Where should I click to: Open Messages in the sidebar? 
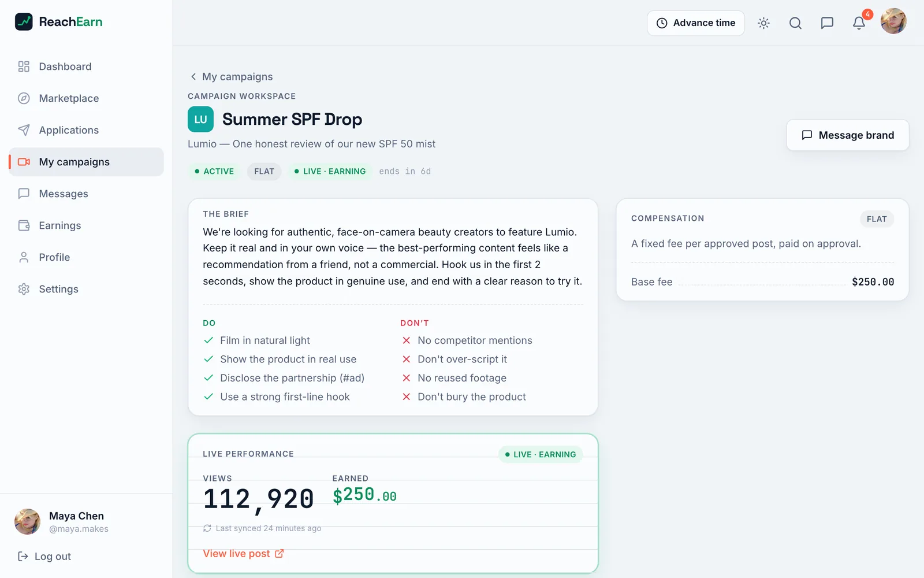coord(86,194)
